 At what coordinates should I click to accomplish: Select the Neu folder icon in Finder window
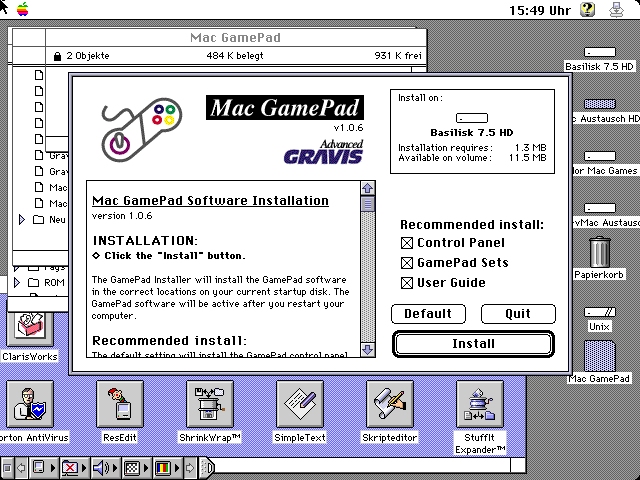[38, 220]
